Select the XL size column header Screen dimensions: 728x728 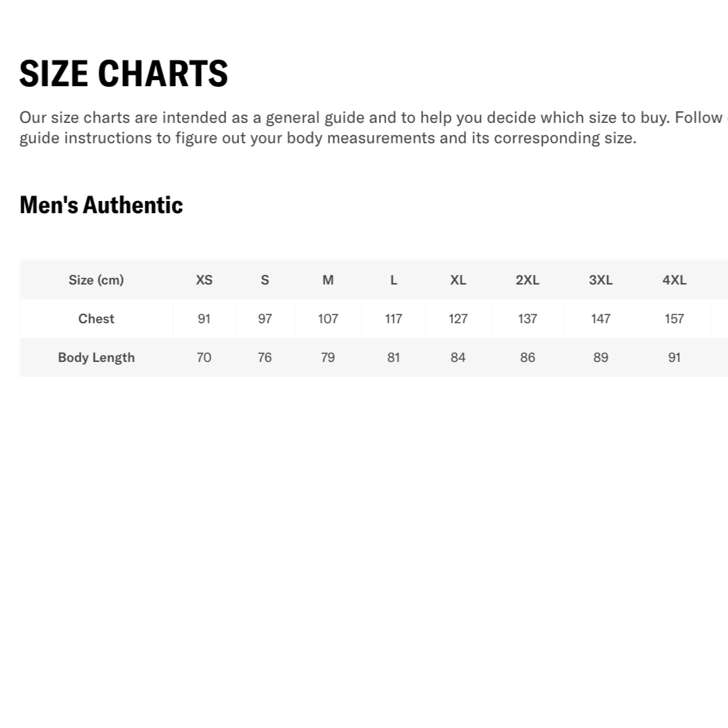pos(458,280)
